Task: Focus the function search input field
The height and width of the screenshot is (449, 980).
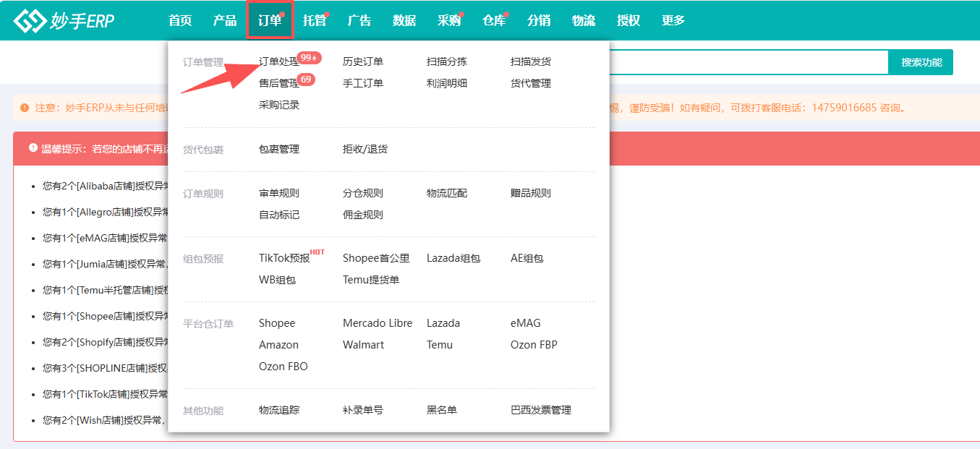Action: pyautogui.click(x=749, y=62)
